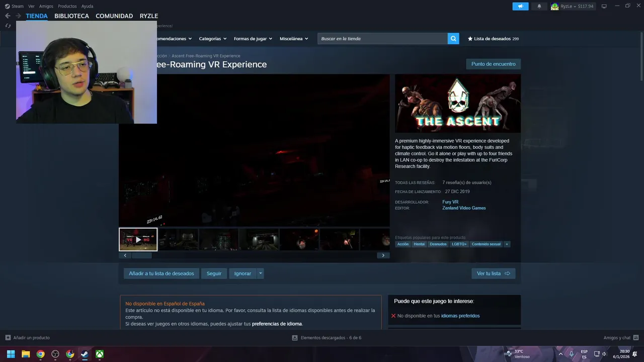Select the Acción tag

(x=403, y=244)
